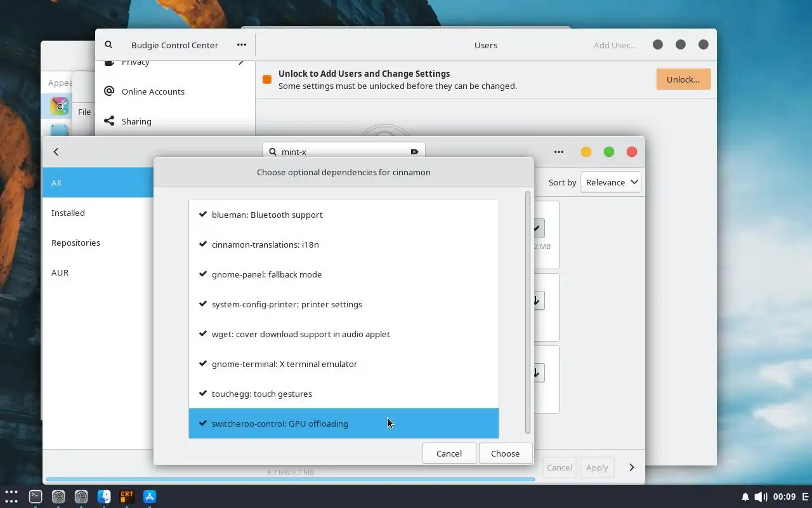Click the volume speaker tray icon
812x508 pixels.
click(x=761, y=497)
